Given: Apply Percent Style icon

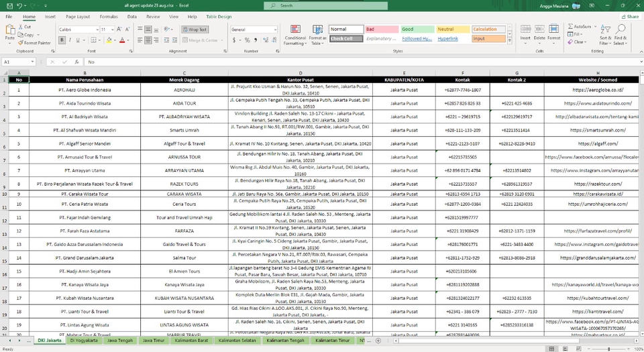Looking at the screenshot, I should (248, 40).
